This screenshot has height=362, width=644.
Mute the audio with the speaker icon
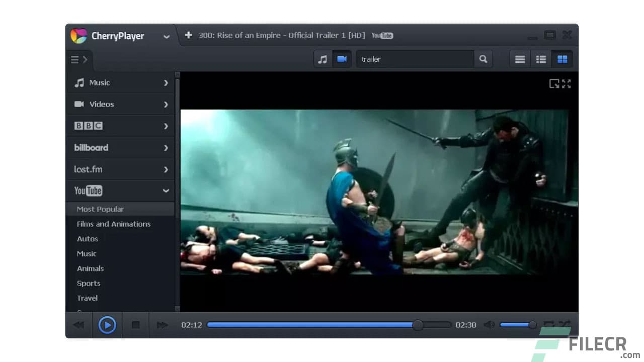(489, 325)
